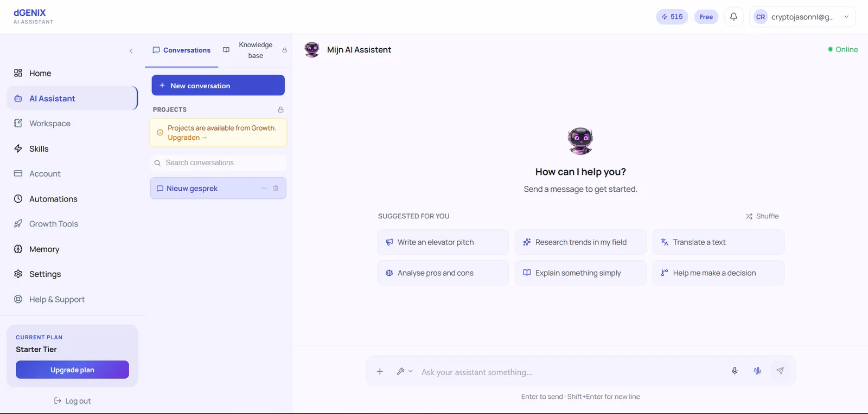
Task: Delete the Nieuw gesprek conversation
Action: point(276,189)
